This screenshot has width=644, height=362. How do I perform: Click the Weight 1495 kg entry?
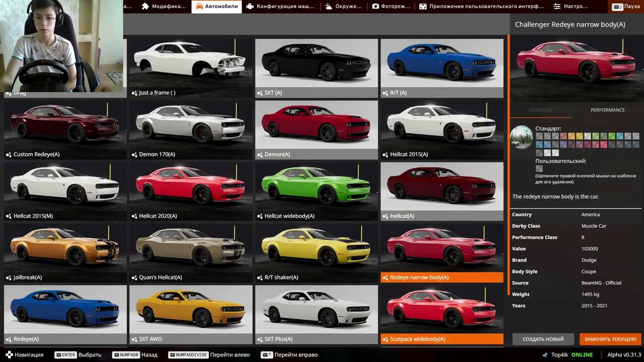click(576, 295)
